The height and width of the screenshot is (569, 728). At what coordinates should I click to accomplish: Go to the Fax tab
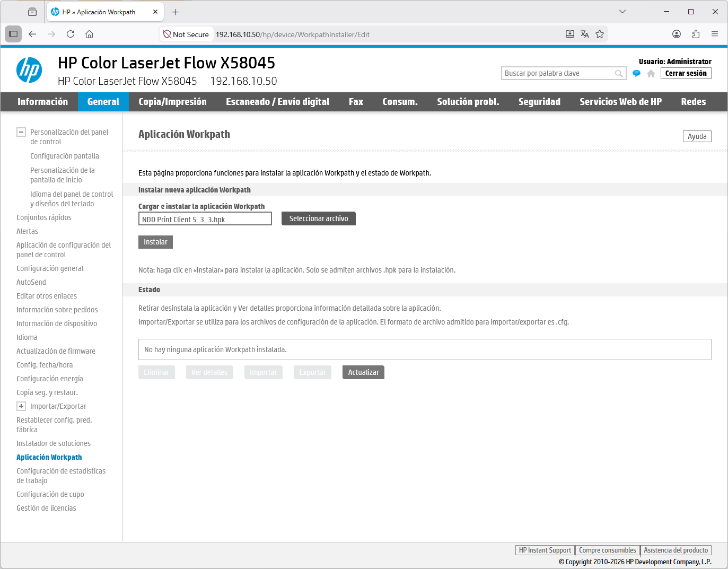[356, 102]
